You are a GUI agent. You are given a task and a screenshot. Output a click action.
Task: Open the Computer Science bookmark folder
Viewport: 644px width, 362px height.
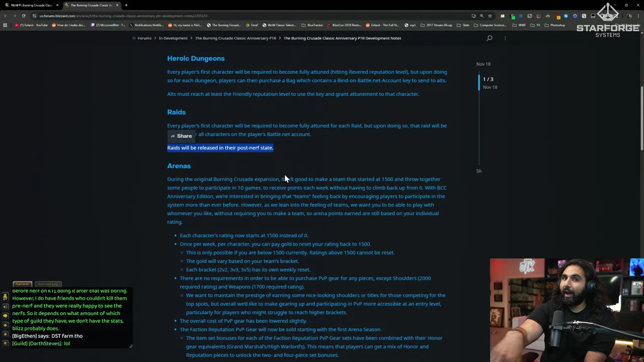tap(491, 25)
